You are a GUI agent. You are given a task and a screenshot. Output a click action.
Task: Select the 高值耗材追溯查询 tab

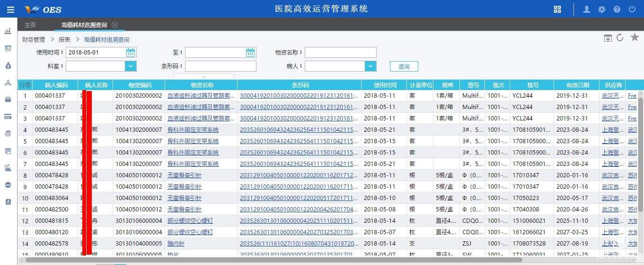(84, 25)
